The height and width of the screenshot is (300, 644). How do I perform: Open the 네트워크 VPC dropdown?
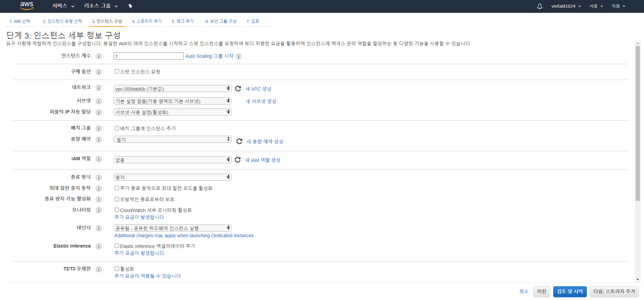point(173,89)
